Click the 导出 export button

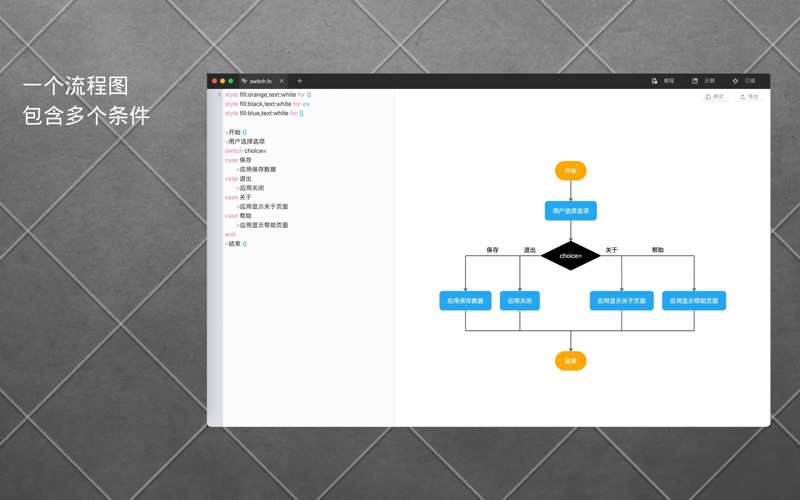(749, 97)
